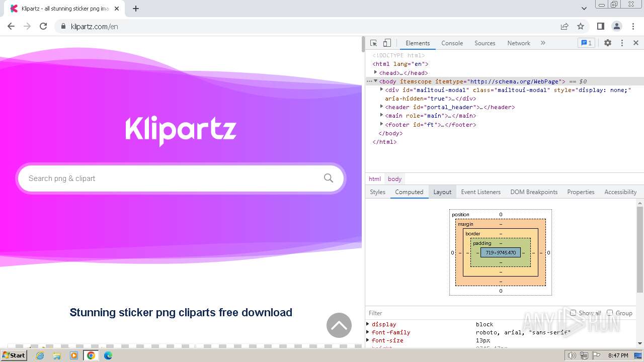Click the html breadcrumb
This screenshot has height=362, width=644.
375,179
